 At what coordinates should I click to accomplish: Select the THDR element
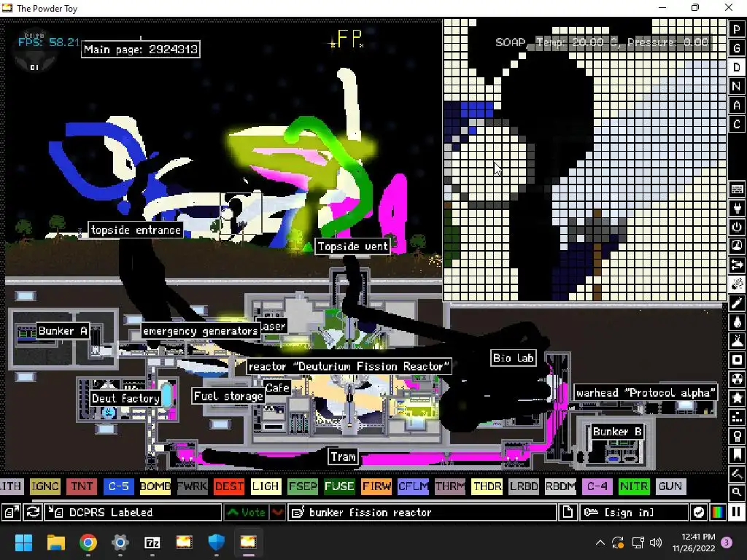coord(487,486)
